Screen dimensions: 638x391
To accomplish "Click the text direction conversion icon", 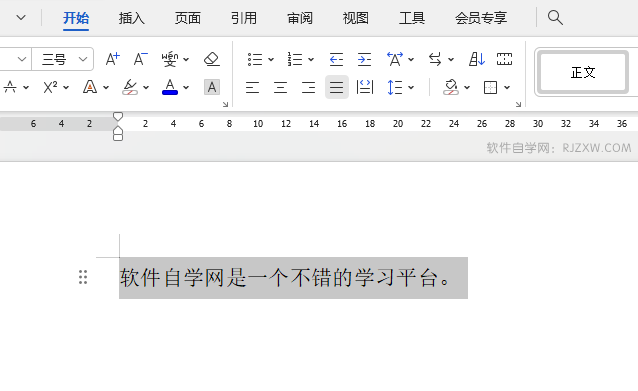I will pos(435,59).
